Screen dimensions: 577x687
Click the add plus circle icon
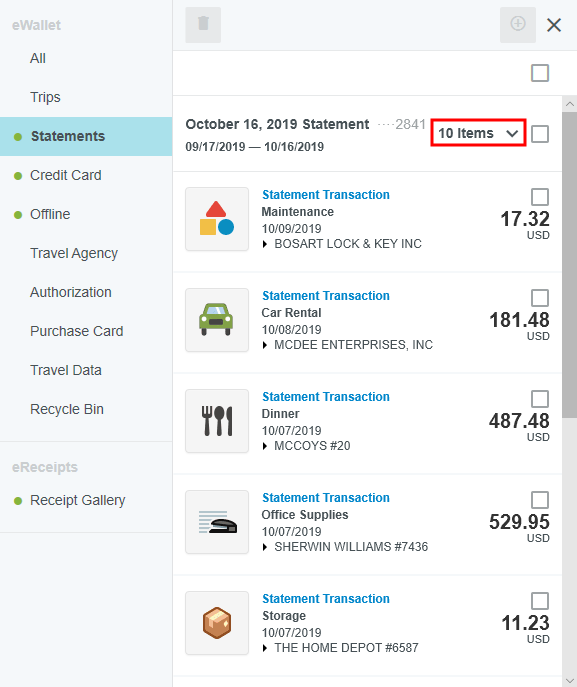[x=517, y=25]
